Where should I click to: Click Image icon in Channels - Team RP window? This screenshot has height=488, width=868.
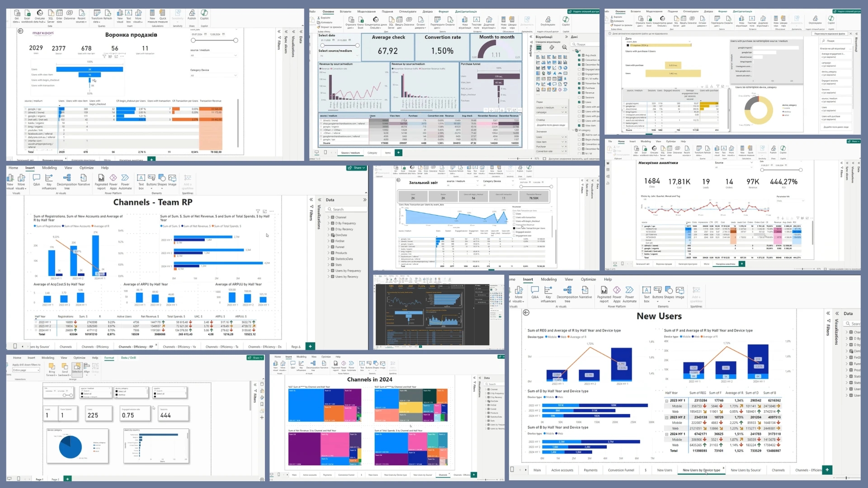(x=172, y=178)
